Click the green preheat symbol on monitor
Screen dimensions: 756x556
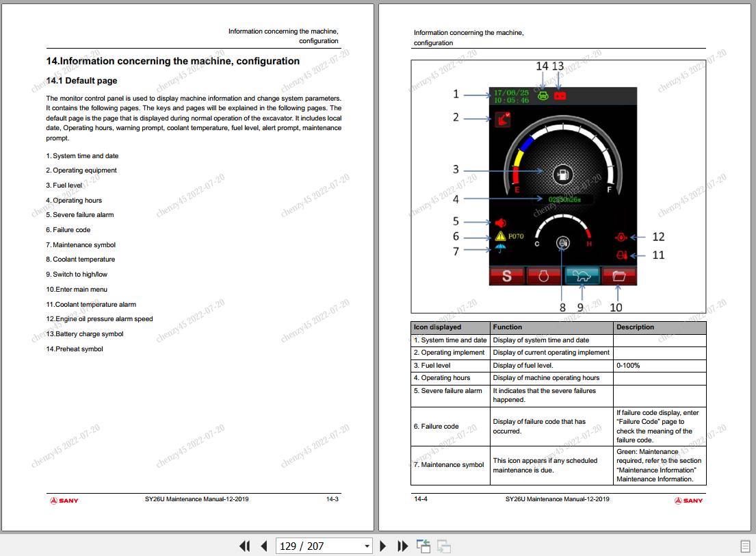click(543, 96)
